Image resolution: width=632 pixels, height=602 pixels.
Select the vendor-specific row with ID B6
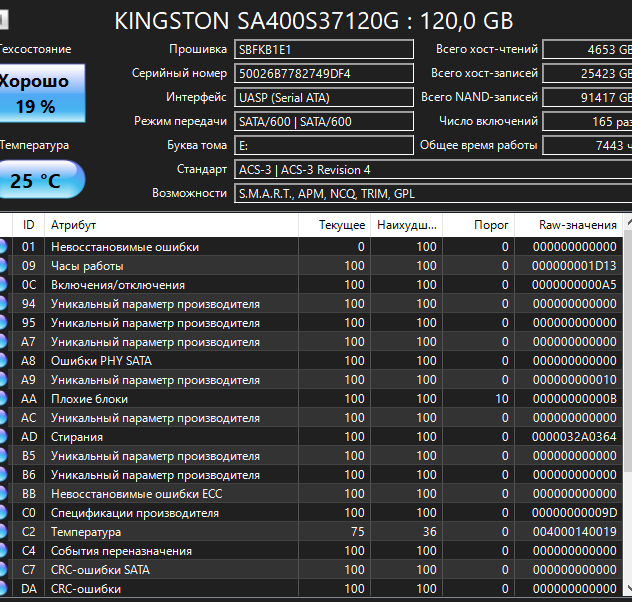pyautogui.click(x=311, y=475)
